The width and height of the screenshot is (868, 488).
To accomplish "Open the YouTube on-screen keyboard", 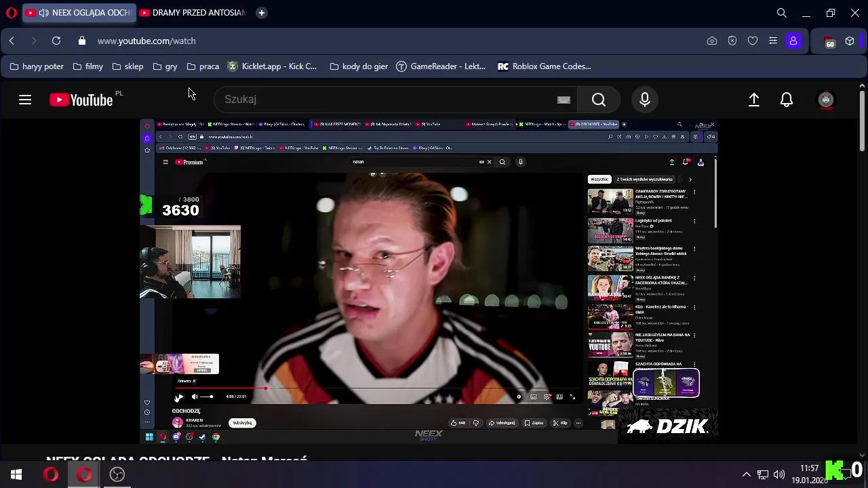I will [x=564, y=100].
